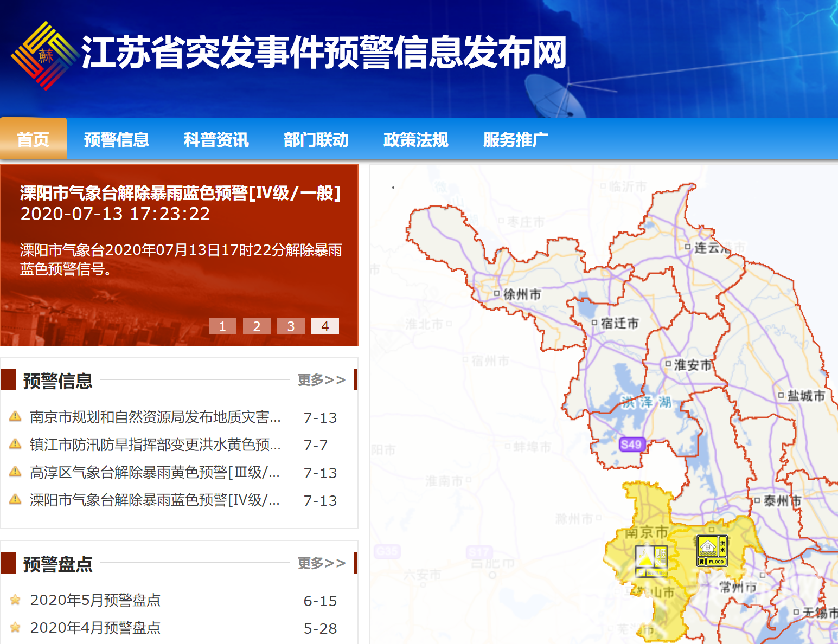Screen dimensions: 838x644
Task: Click the 洪泽湖 lake label on map
Action: [647, 402]
